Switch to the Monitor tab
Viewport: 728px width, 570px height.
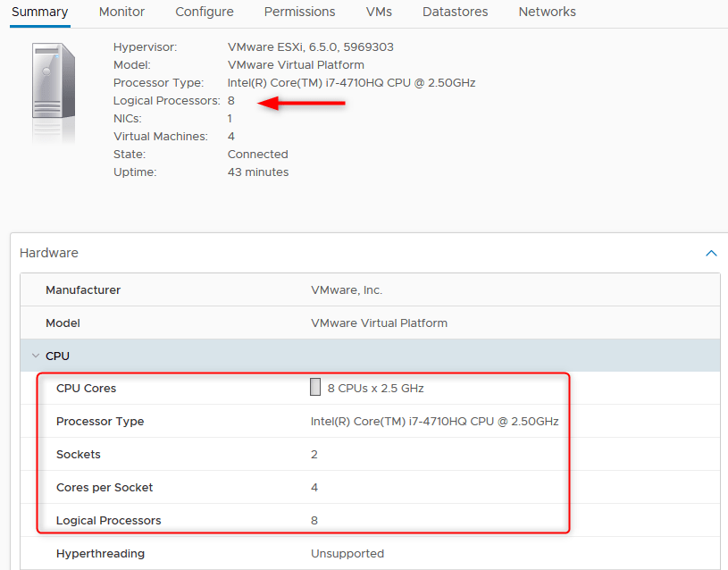(x=121, y=13)
